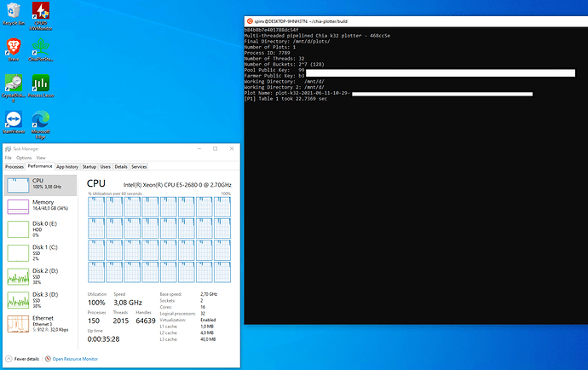The image size is (588, 370).
Task: Switch to the Processes tab
Action: (14, 167)
